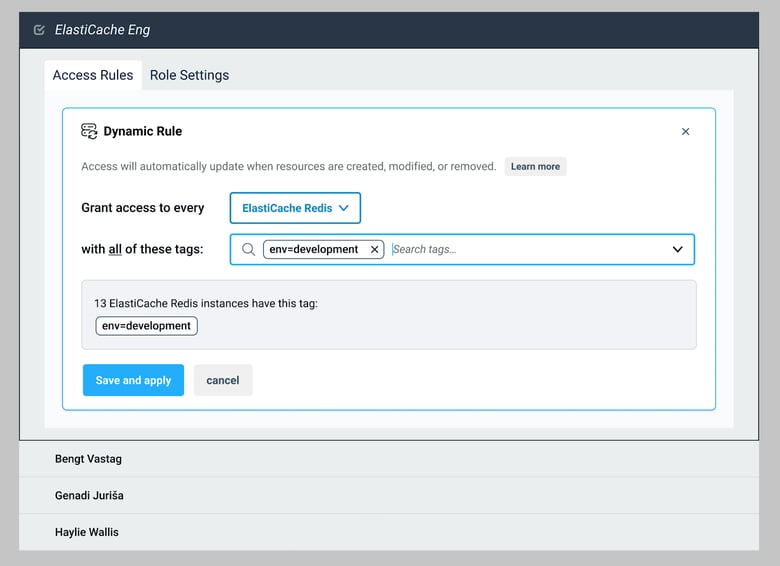This screenshot has width=780, height=566.
Task: Select the env=development chip in search field
Action: [314, 250]
